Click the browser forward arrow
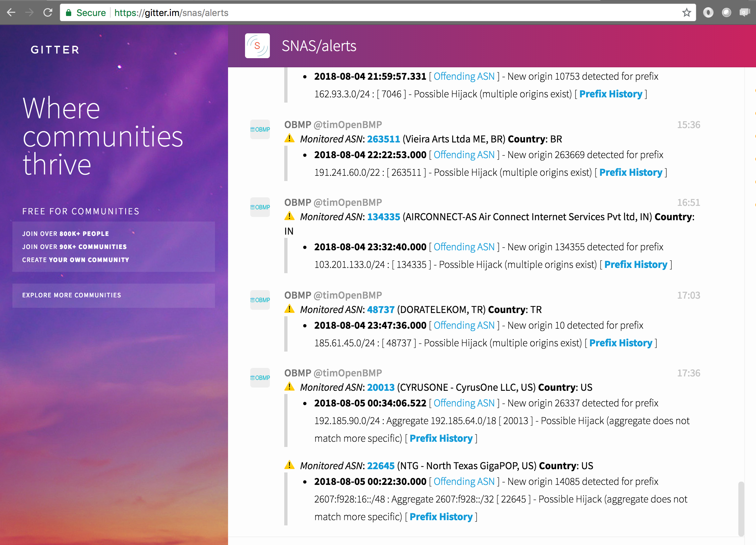 pyautogui.click(x=30, y=13)
